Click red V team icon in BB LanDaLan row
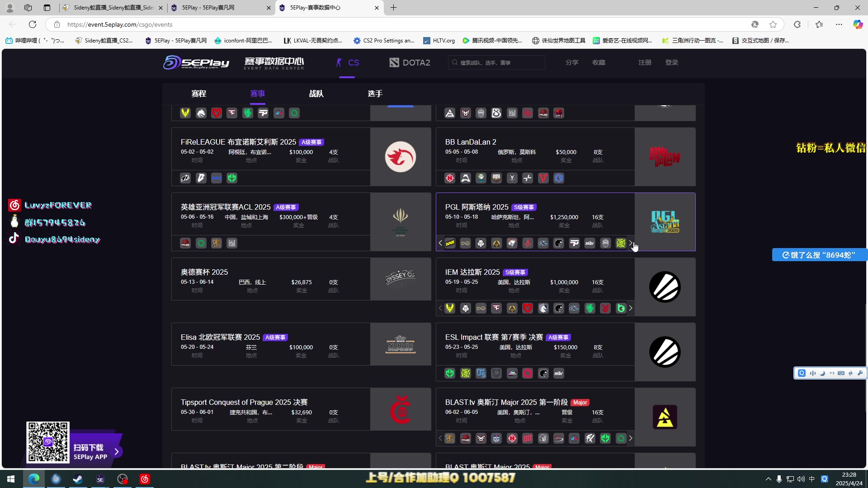 tap(543, 178)
